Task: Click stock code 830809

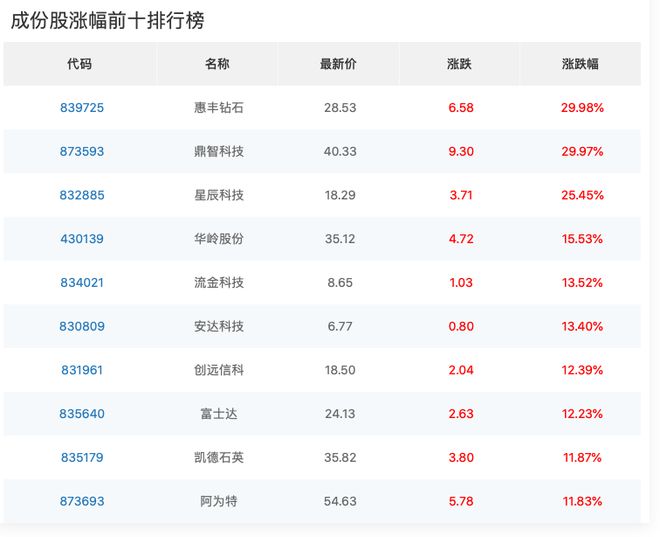Action: point(82,326)
